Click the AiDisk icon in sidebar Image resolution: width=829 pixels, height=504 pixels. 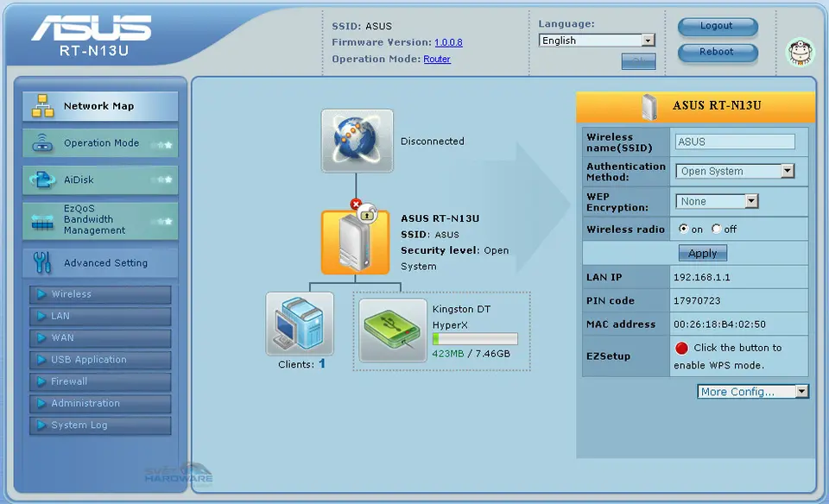pyautogui.click(x=42, y=180)
